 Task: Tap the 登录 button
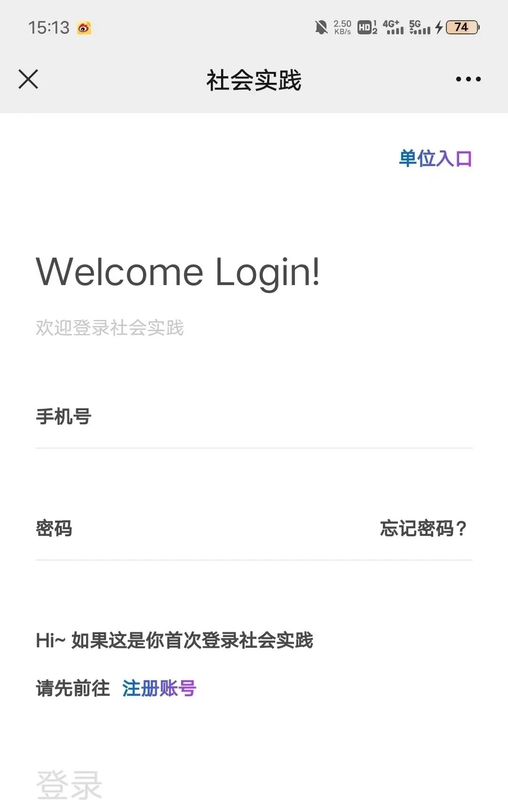[69, 785]
